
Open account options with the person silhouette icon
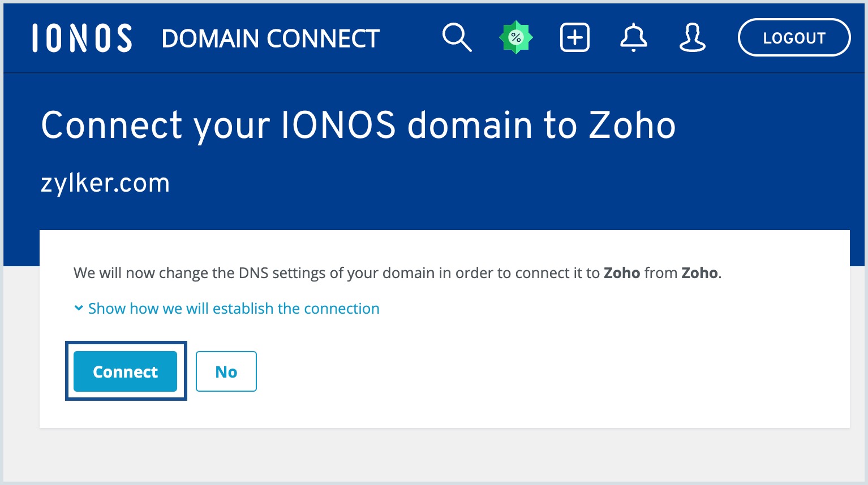(x=692, y=37)
